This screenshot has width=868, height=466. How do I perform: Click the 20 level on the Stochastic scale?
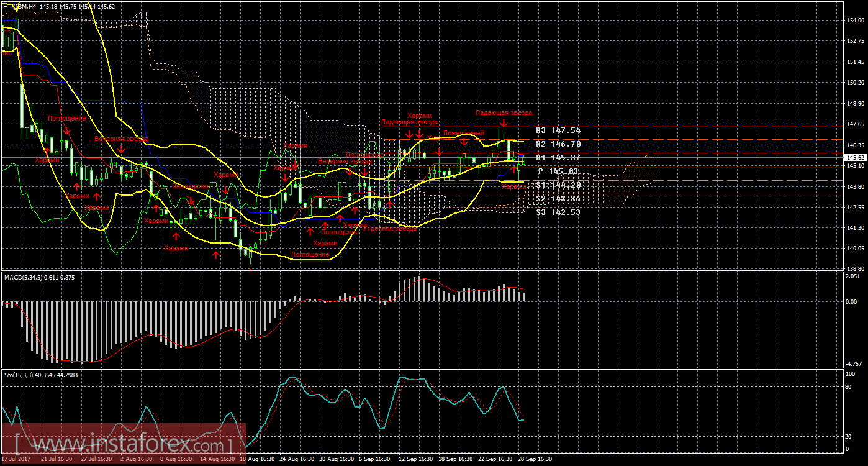[x=849, y=436]
